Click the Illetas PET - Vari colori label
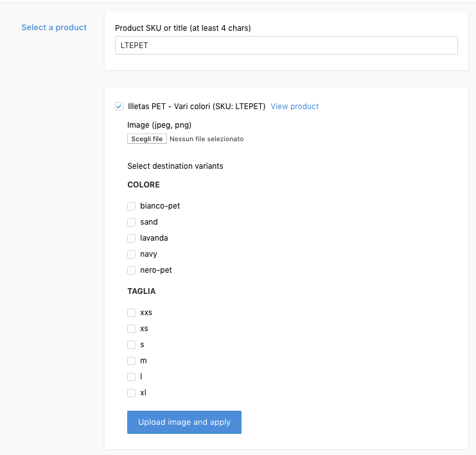 pos(197,107)
